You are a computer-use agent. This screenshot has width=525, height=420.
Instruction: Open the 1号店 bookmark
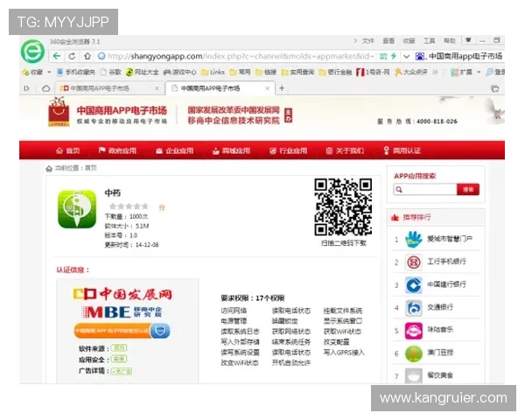pyautogui.click(x=373, y=72)
